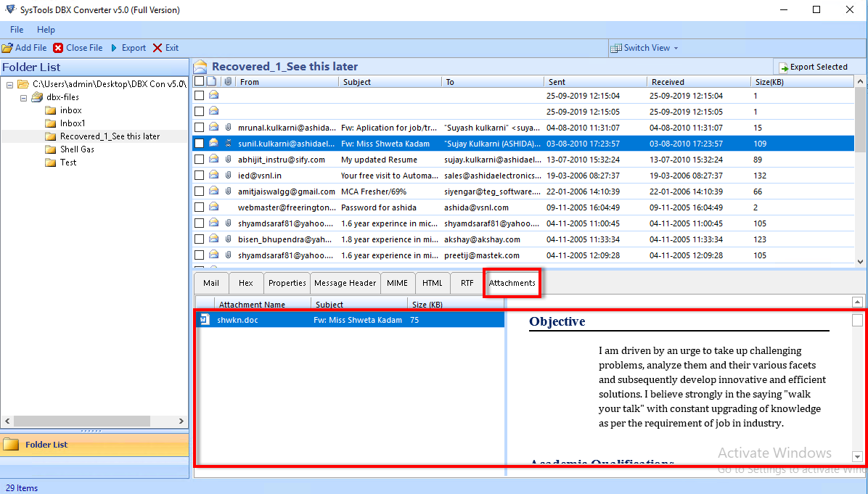Click the SysTools app logo in title bar
Viewport: 868px width, 494px height.
point(10,9)
